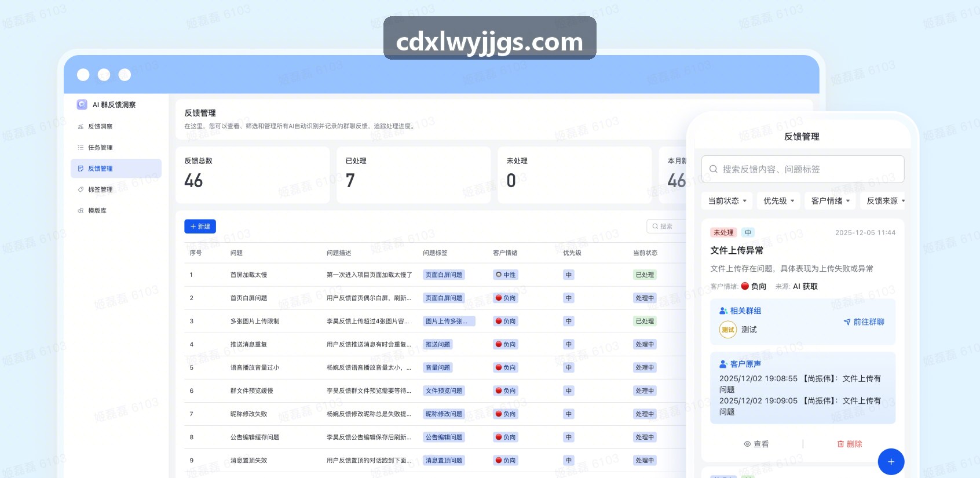This screenshot has width=980, height=478.
Task: Tap the 文件上传异常 card title
Action: [x=737, y=250]
